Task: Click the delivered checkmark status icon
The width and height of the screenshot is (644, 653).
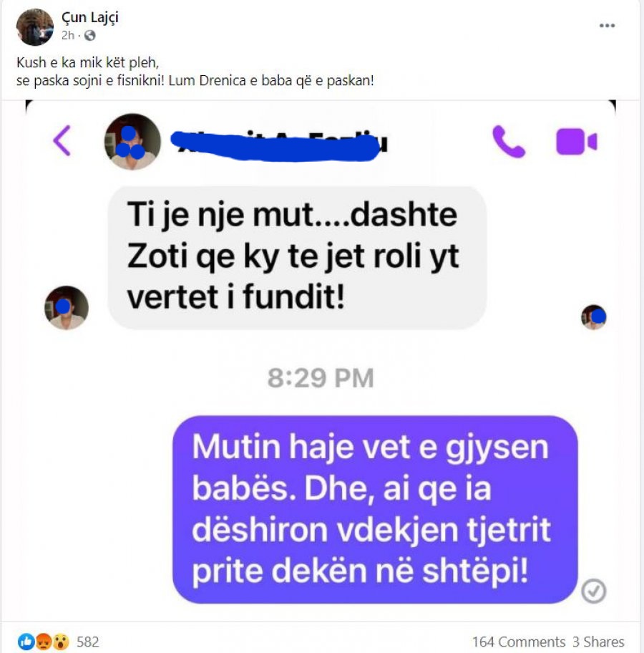Action: pyautogui.click(x=593, y=591)
